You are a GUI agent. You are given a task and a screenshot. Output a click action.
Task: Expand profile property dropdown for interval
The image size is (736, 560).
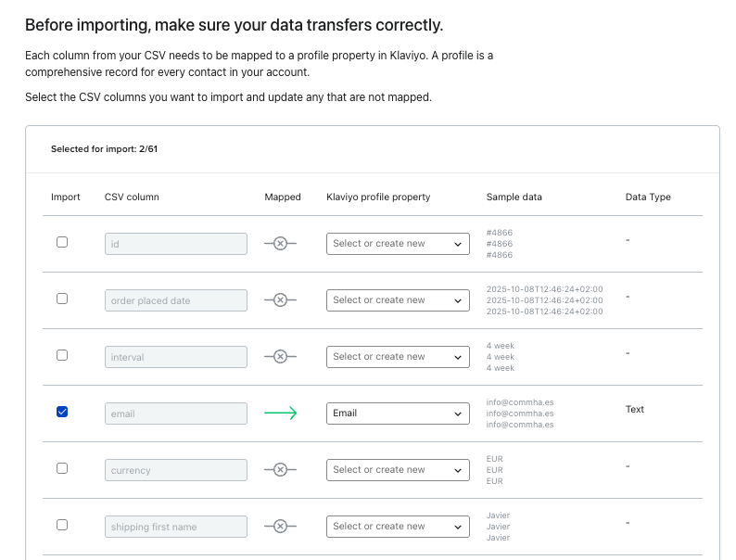398,357
